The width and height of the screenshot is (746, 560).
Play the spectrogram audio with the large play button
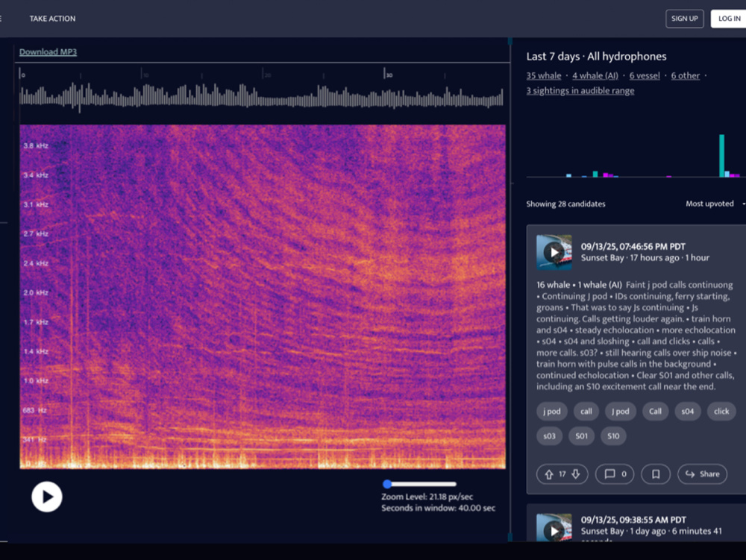(46, 497)
